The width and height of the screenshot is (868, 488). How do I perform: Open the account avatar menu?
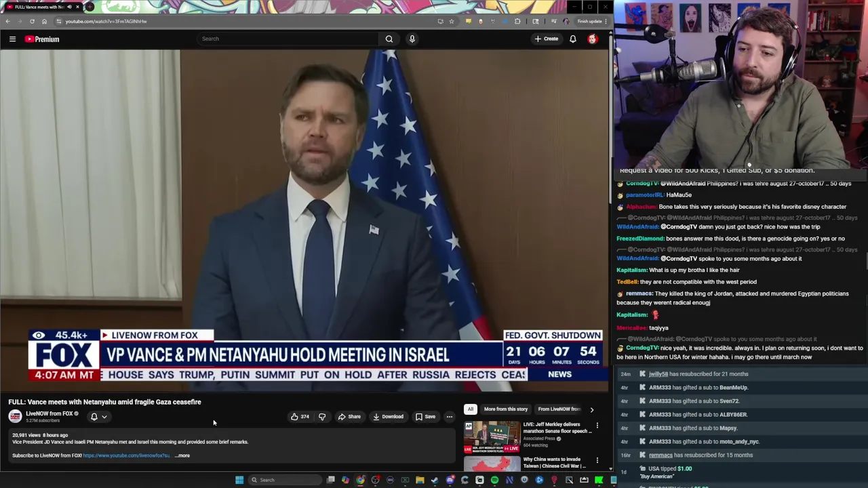[593, 39]
